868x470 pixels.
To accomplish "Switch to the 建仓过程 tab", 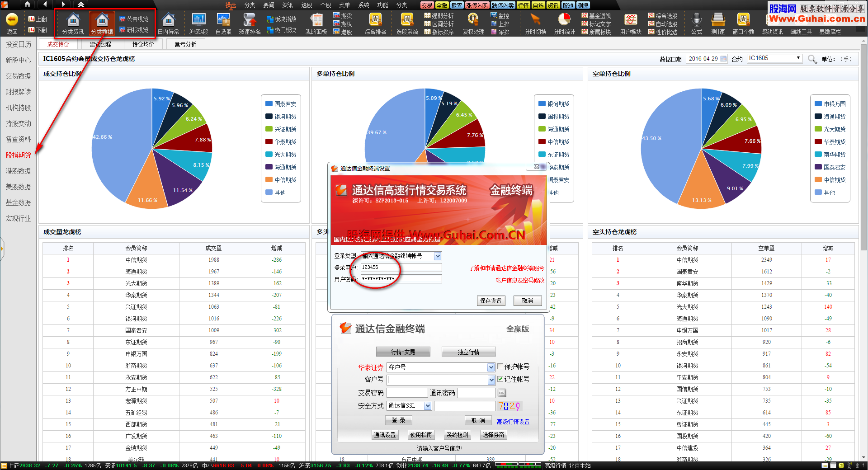I will coord(100,44).
